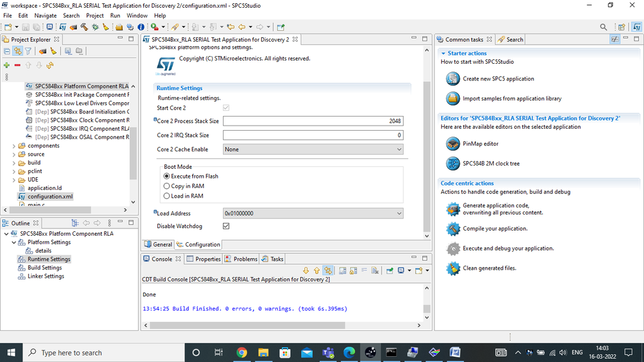
Task: Click Clean generated files action
Action: (489, 268)
